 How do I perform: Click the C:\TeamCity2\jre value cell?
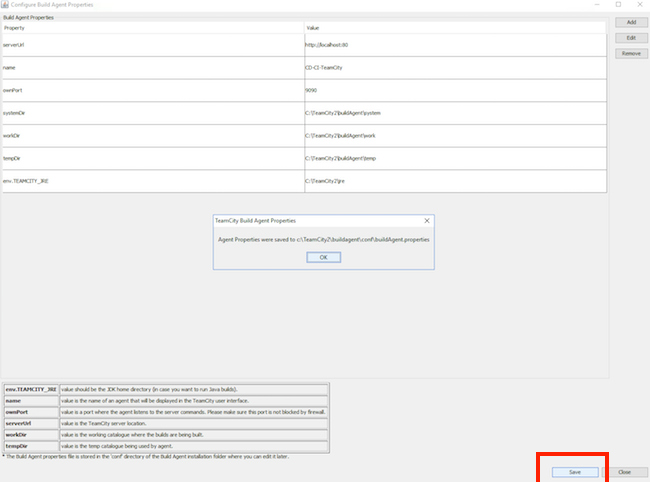click(x=456, y=181)
